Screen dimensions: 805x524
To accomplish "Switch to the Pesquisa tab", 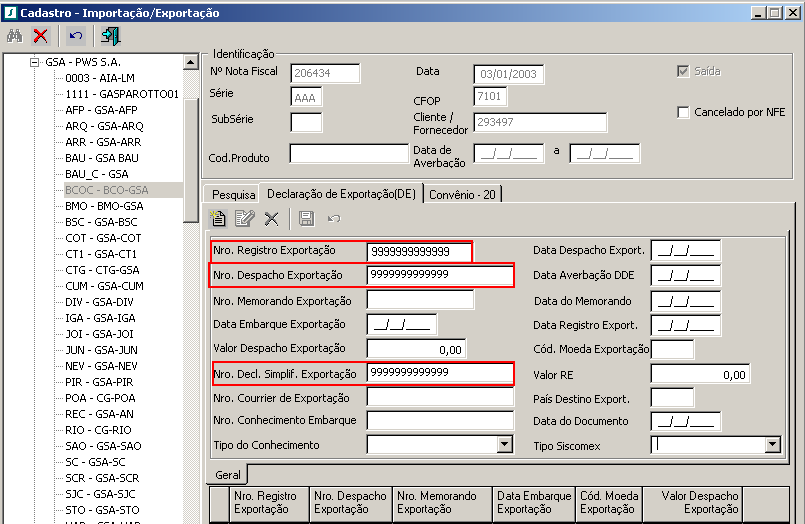I will point(232,194).
